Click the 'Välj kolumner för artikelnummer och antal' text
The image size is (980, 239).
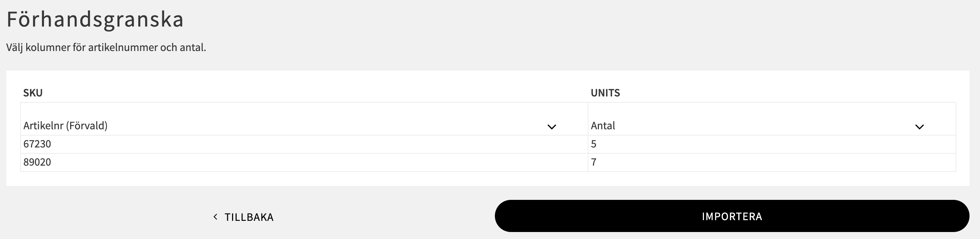coord(106,48)
